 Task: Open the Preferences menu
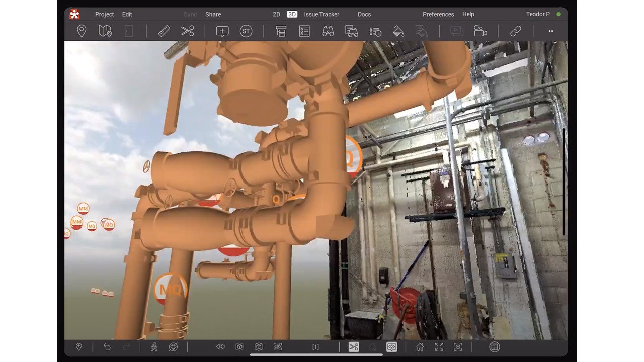tap(438, 14)
